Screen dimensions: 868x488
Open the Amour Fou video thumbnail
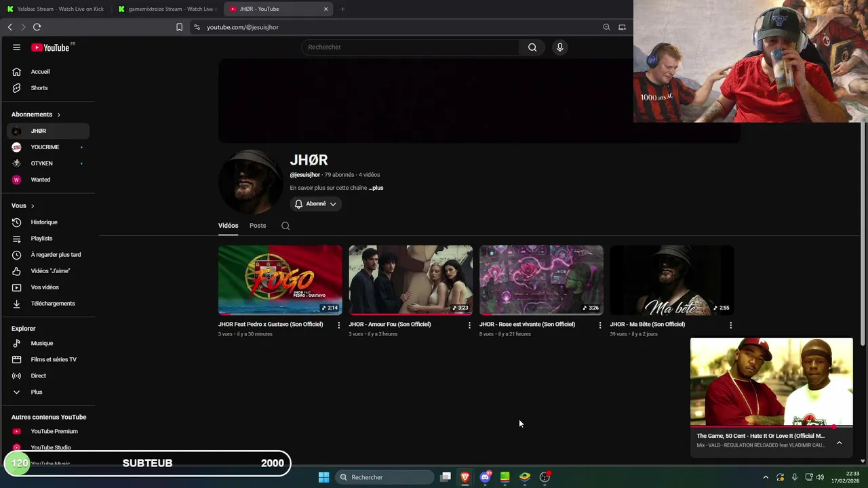410,280
